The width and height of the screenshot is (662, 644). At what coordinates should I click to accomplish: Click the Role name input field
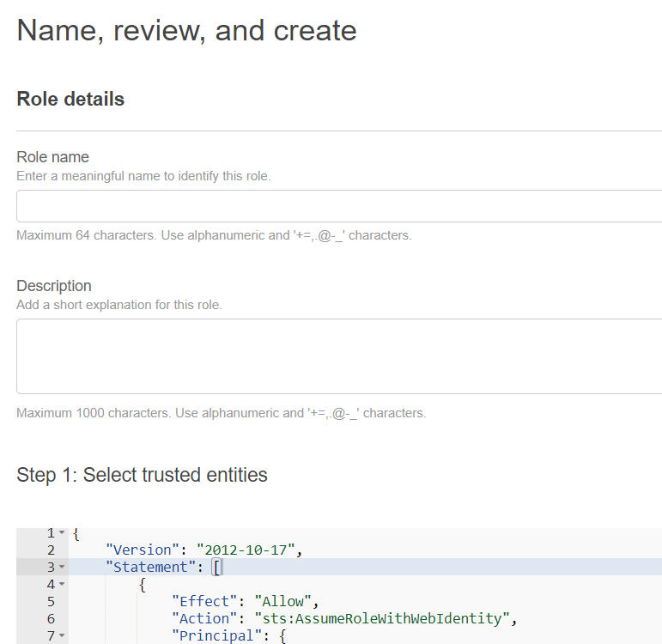(339, 206)
